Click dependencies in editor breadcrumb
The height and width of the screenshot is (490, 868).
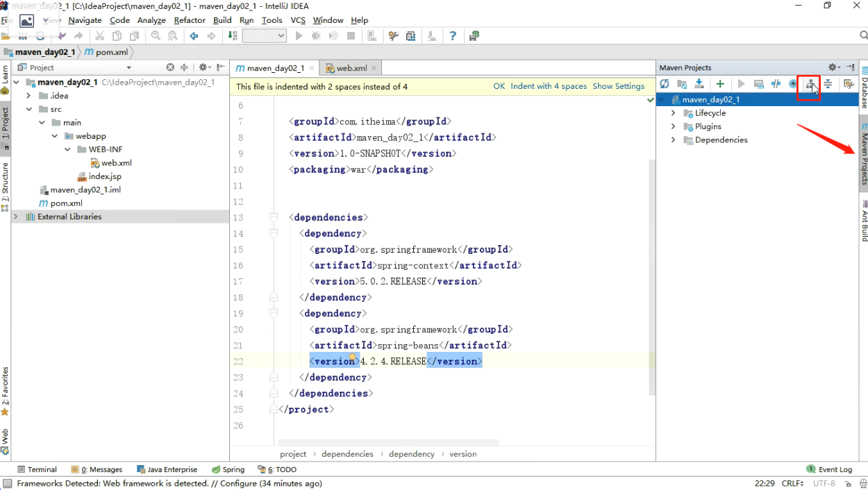point(347,454)
